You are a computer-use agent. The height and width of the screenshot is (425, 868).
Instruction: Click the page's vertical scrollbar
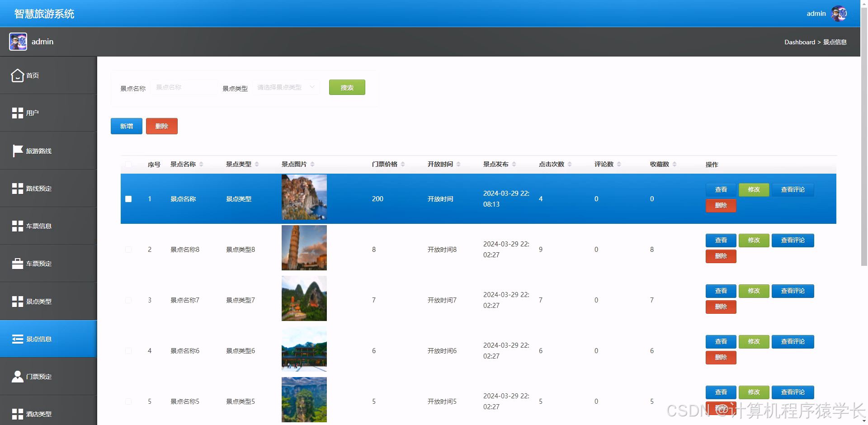pyautogui.click(x=864, y=136)
